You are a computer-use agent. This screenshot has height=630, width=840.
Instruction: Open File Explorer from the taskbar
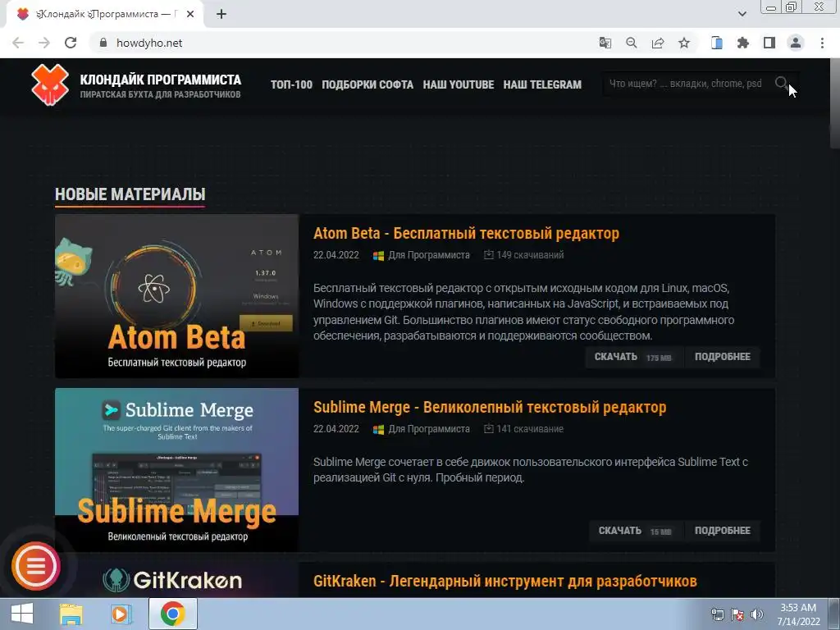(x=71, y=614)
